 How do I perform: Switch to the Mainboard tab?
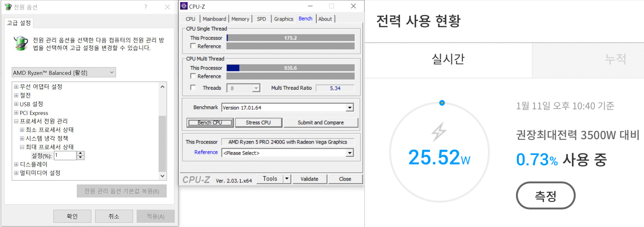(214, 19)
